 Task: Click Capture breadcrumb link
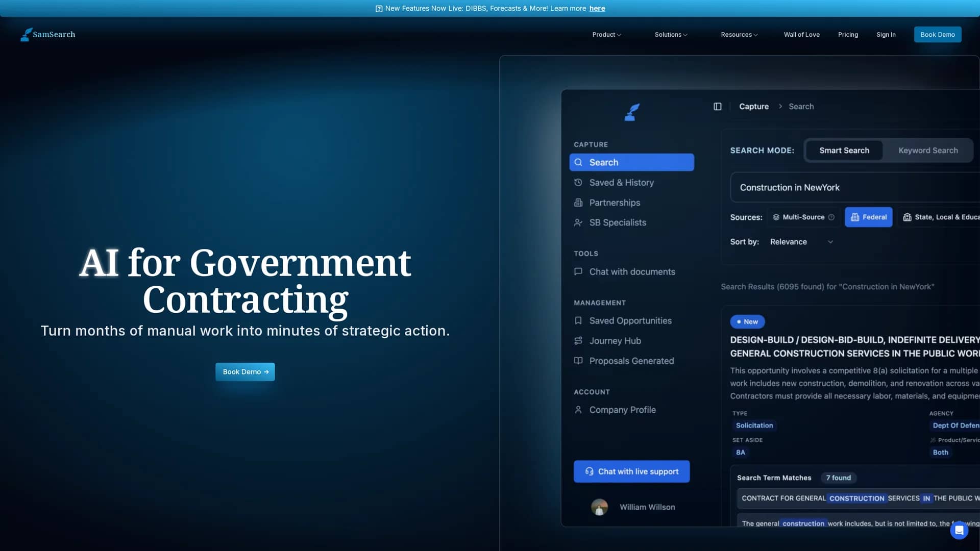coord(753,107)
